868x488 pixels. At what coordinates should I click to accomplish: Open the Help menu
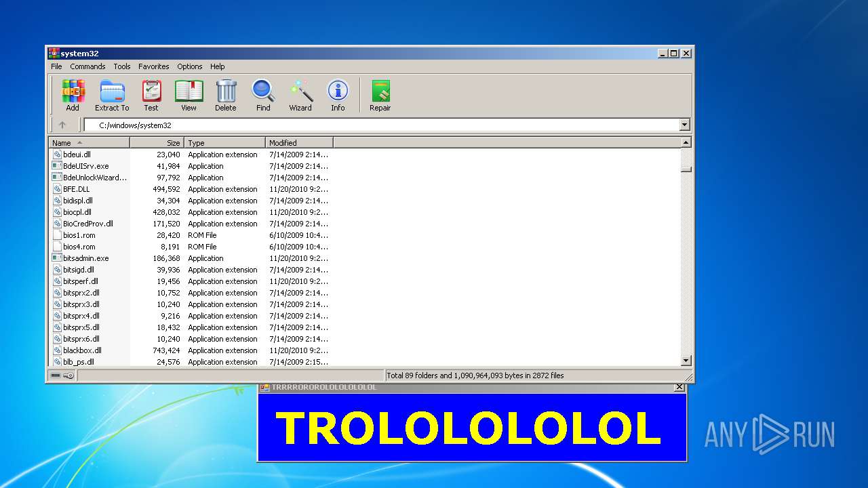click(x=217, y=66)
